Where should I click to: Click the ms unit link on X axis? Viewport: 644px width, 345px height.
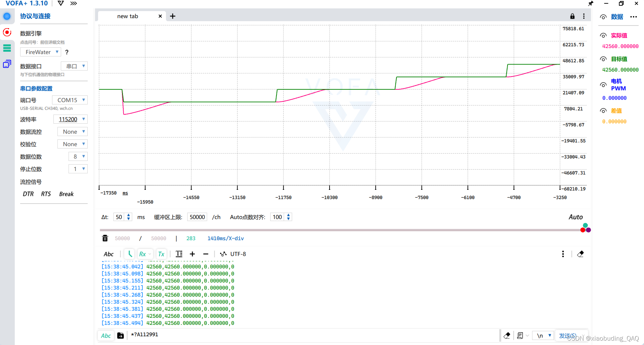tap(125, 193)
